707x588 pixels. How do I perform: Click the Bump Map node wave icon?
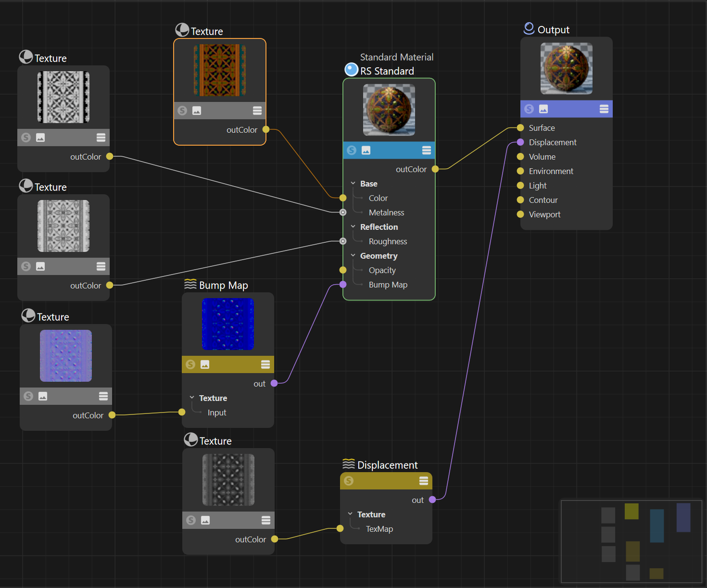[x=190, y=285]
